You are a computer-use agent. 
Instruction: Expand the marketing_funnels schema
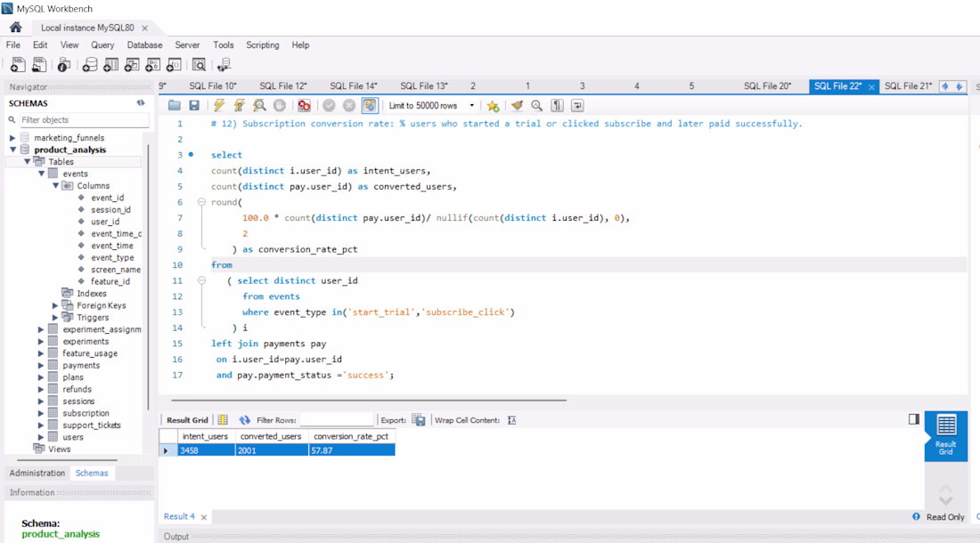click(x=12, y=138)
